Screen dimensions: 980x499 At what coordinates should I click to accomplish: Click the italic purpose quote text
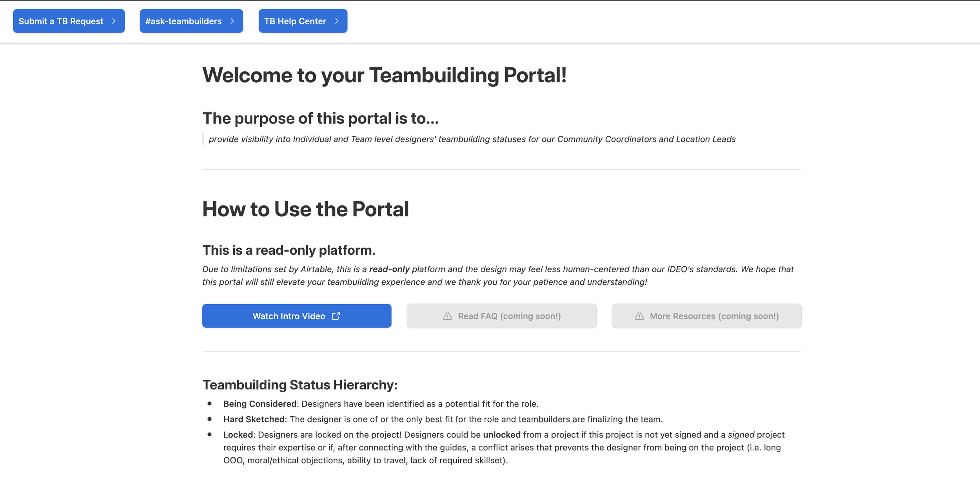(x=472, y=139)
